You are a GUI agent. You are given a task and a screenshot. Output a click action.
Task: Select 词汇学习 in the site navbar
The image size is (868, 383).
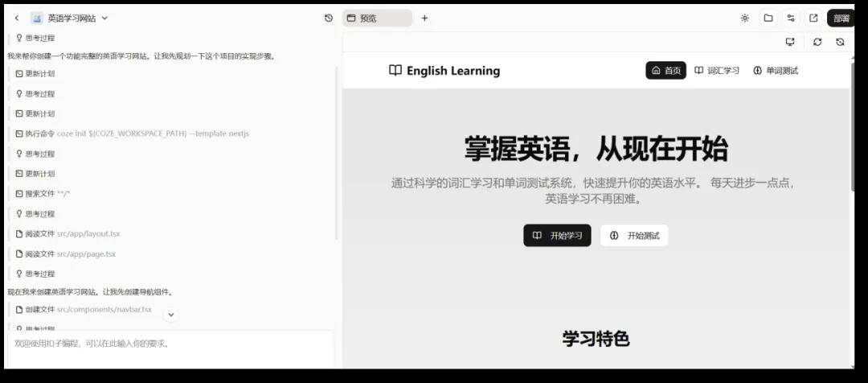pos(716,71)
